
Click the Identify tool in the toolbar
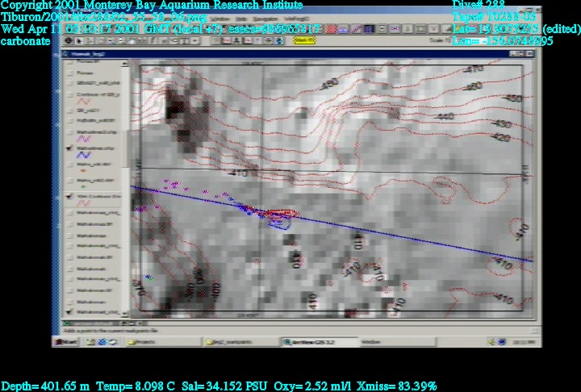point(69,40)
